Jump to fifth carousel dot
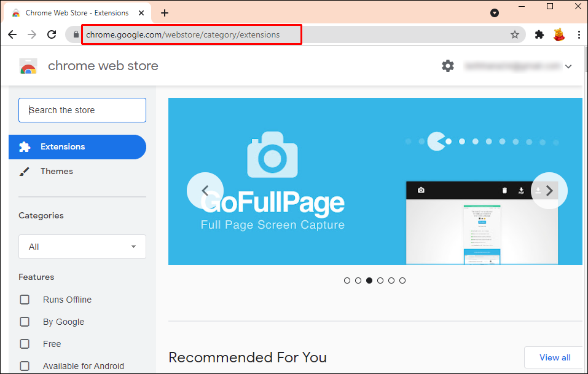Screen dimensions: 588x374 click(391, 280)
